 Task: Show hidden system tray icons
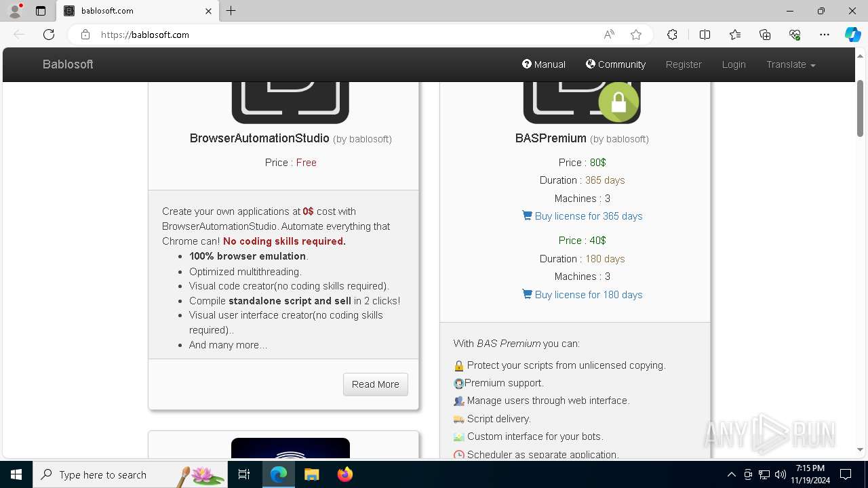[x=731, y=474]
